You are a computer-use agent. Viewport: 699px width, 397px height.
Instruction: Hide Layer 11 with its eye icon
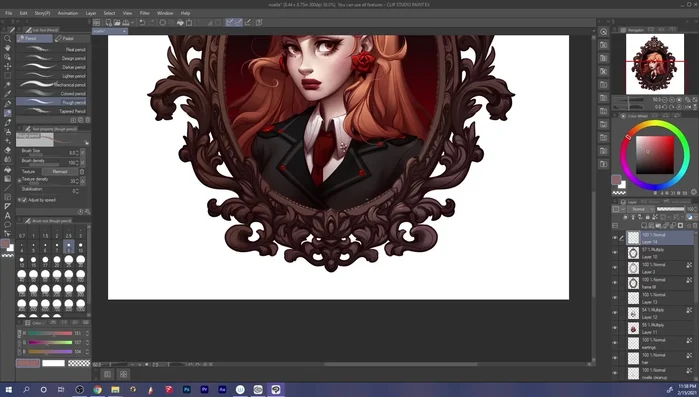pos(615,328)
